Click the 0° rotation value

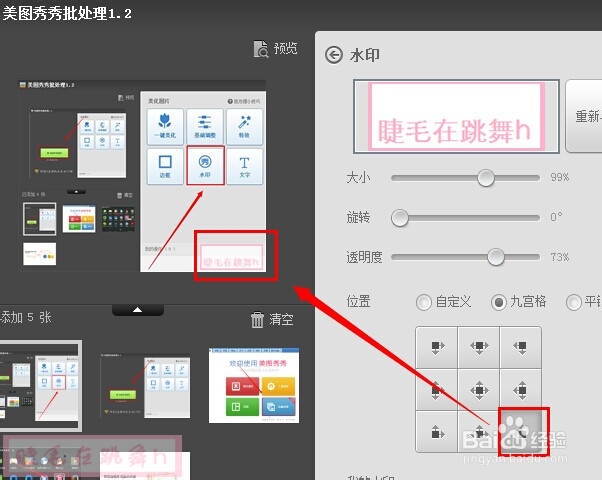tap(556, 217)
